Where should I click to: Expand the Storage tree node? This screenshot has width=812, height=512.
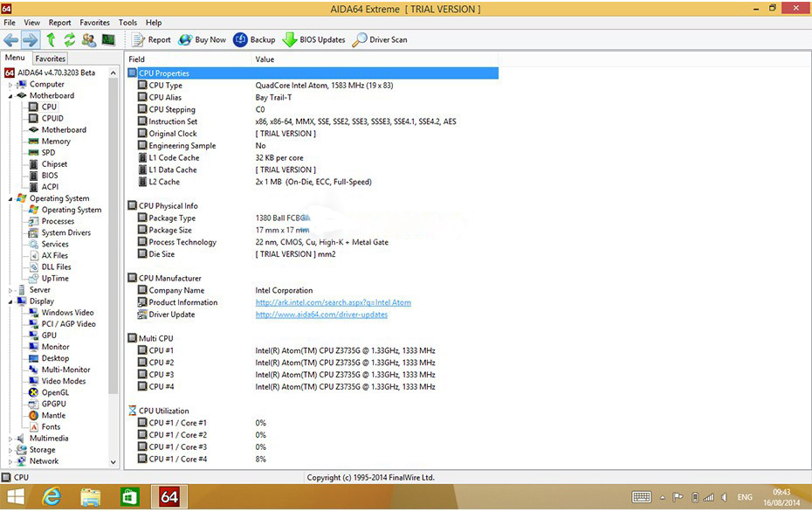point(10,450)
